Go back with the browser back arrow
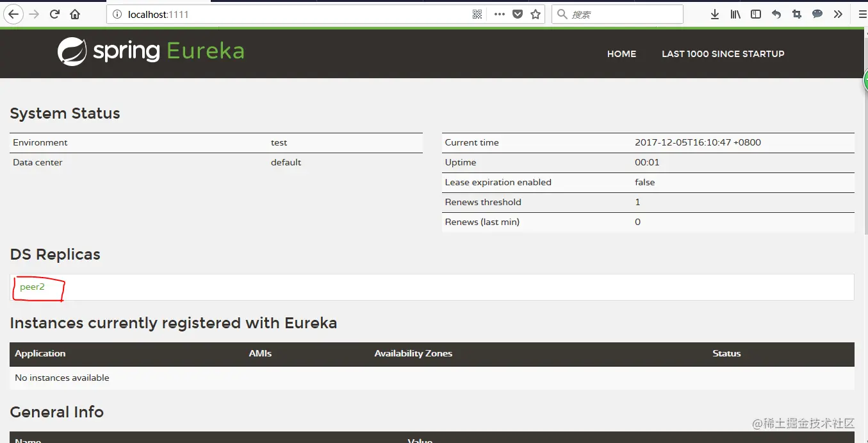868x443 pixels. click(13, 14)
